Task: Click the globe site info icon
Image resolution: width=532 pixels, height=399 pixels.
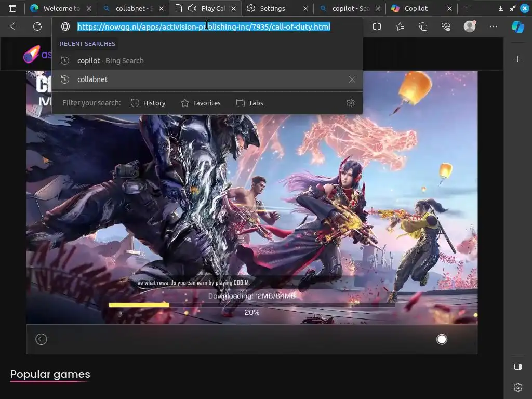Action: click(x=65, y=26)
